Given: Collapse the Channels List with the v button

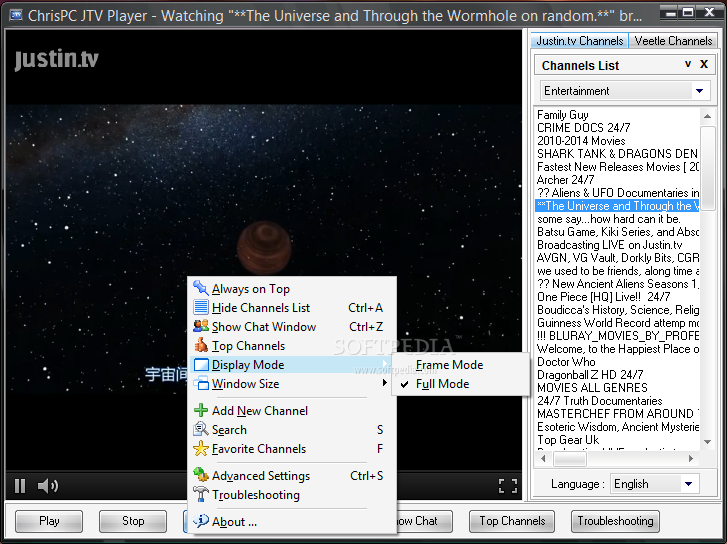Looking at the screenshot, I should point(688,64).
